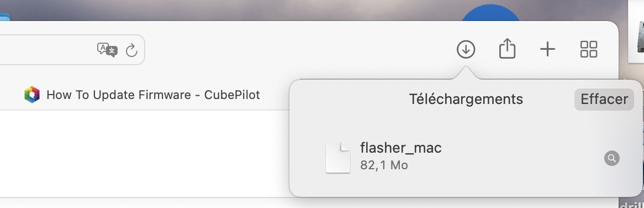Select the How To Update Firmware tab
Screen dimensions: 644x208
(x=142, y=95)
